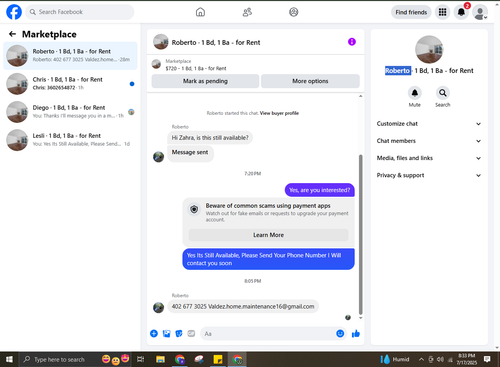This screenshot has width=500, height=367.
Task: Open the notifications bell in top bar
Action: 461,12
